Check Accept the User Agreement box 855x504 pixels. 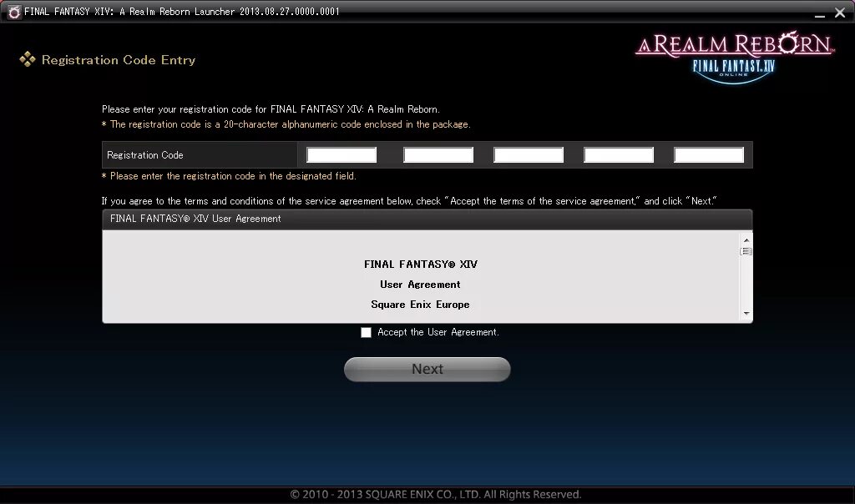[366, 332]
